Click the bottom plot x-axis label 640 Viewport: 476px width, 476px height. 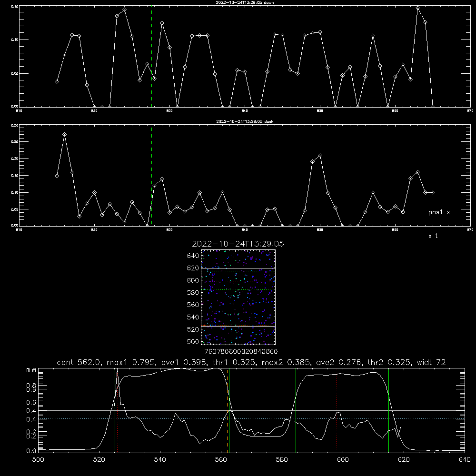tap(465, 460)
